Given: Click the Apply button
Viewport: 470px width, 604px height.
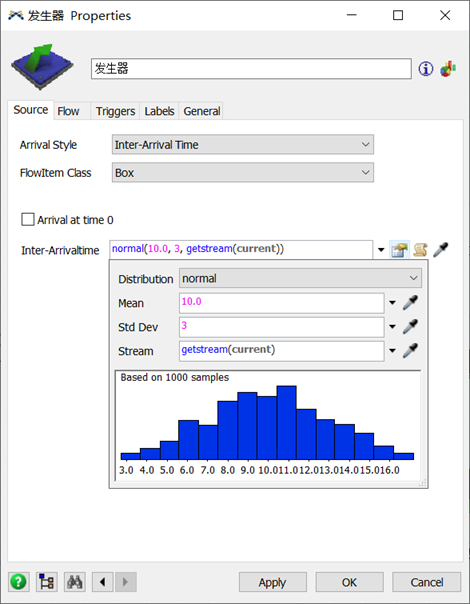Looking at the screenshot, I should click(272, 582).
